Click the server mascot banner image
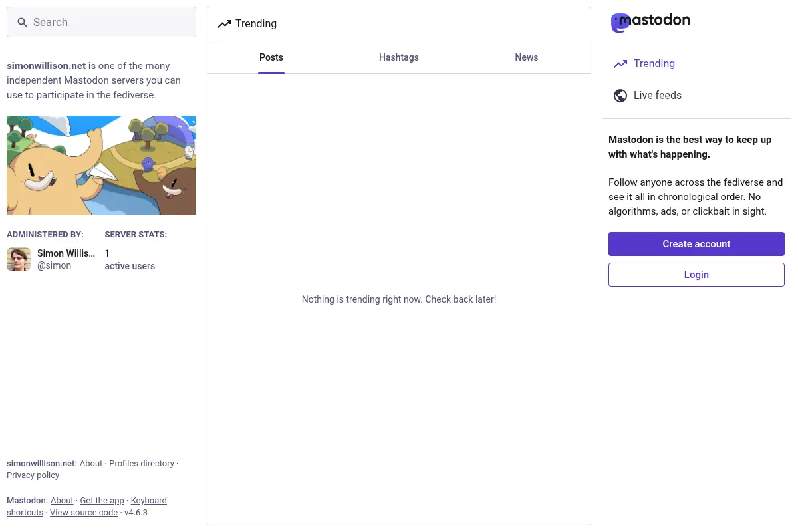Viewport: 798px width, 532px height. click(x=101, y=166)
